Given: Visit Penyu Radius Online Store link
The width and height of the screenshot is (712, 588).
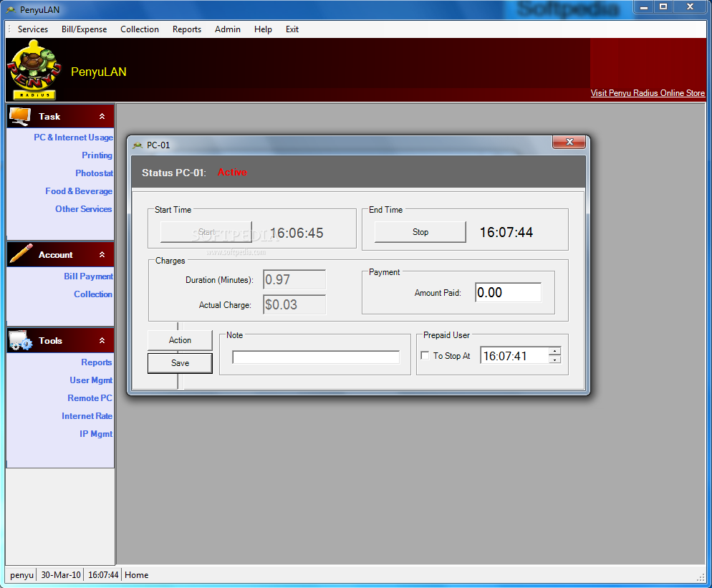Looking at the screenshot, I should pyautogui.click(x=648, y=93).
